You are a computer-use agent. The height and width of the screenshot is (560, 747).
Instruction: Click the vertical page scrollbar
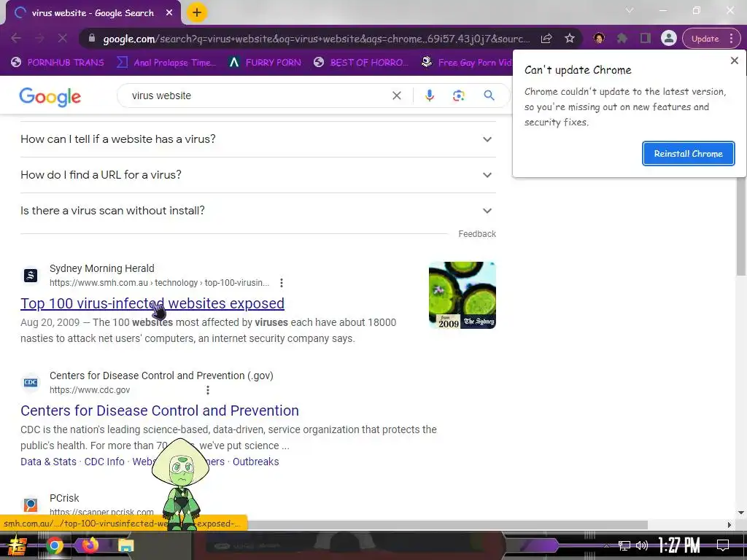(x=741, y=195)
